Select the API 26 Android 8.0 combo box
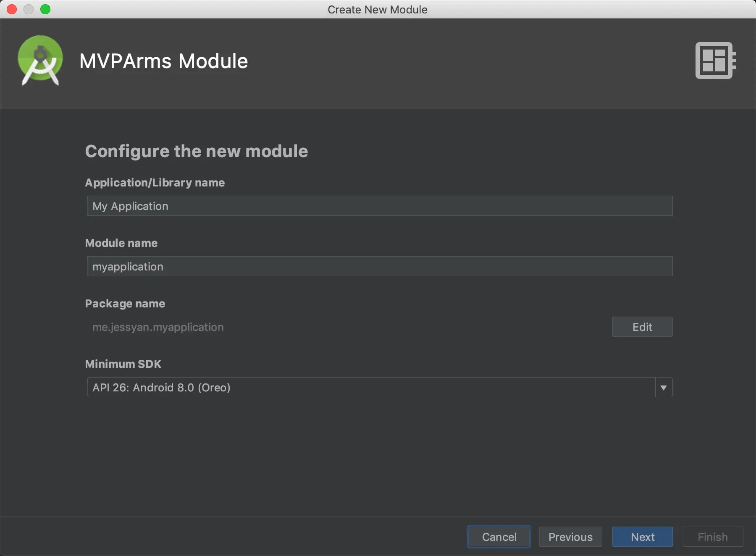This screenshot has width=756, height=556. click(x=380, y=387)
